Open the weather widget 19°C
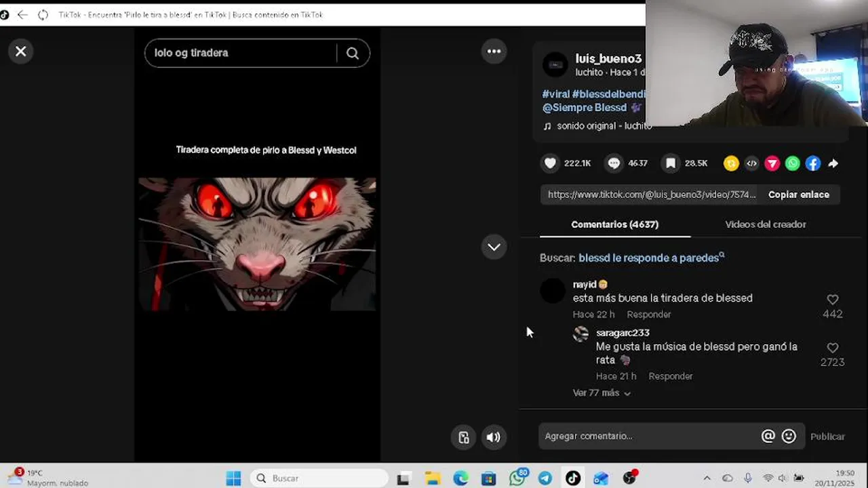Viewport: 868px width, 488px height. [x=47, y=478]
